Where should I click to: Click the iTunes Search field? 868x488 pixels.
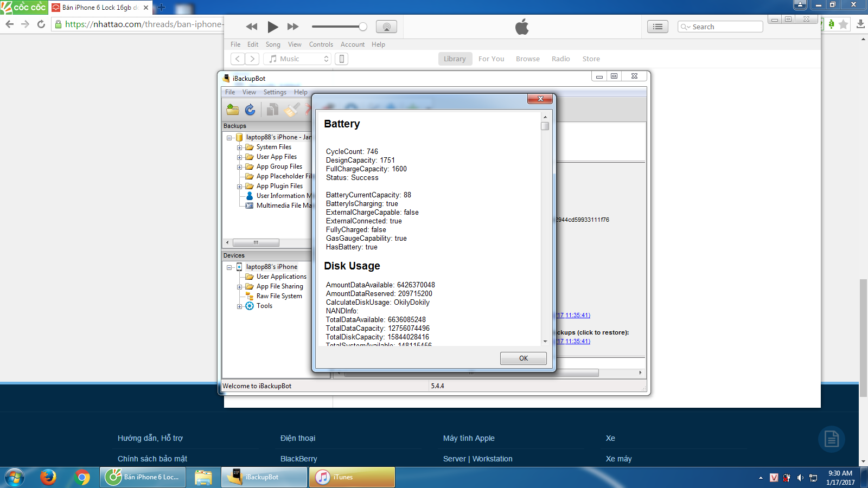coord(724,27)
